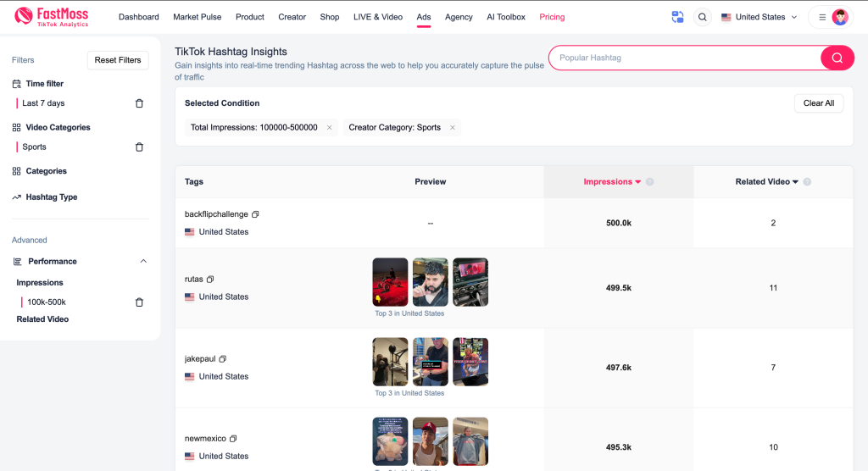Click the header magnifier search icon
The height and width of the screenshot is (471, 868).
click(702, 17)
